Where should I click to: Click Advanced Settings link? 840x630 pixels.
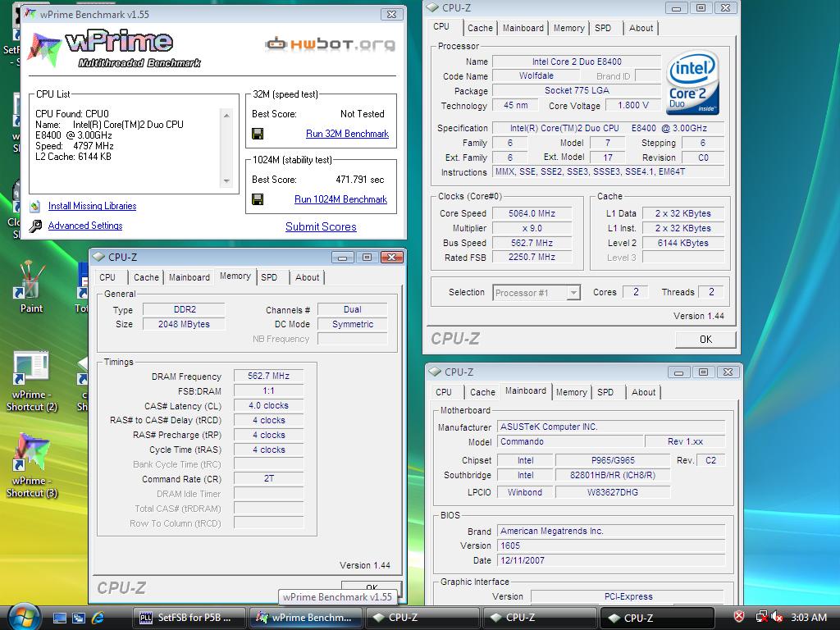(x=85, y=226)
